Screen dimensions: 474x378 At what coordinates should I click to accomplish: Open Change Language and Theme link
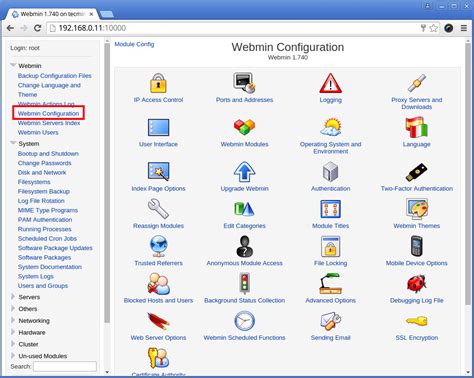coord(49,90)
